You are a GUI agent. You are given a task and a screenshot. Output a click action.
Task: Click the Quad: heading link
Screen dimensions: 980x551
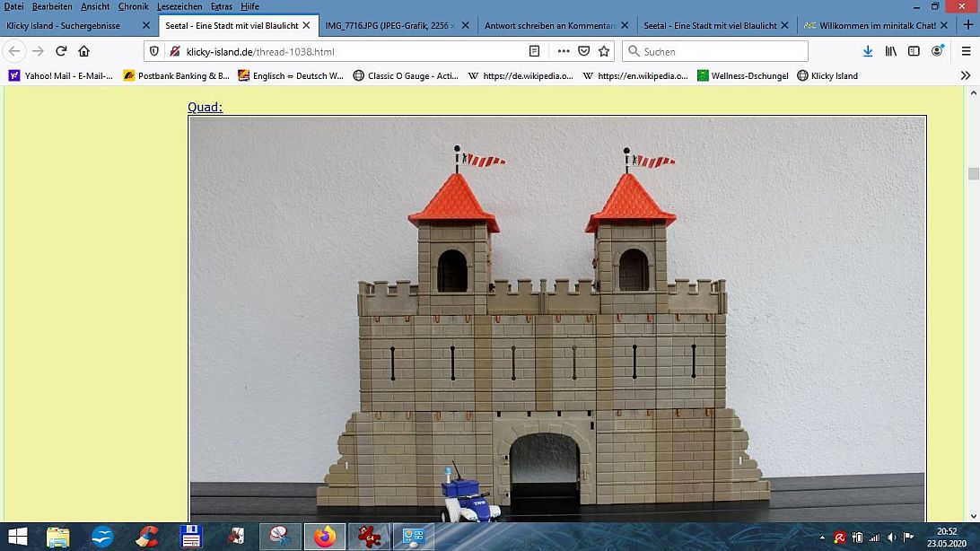point(205,108)
